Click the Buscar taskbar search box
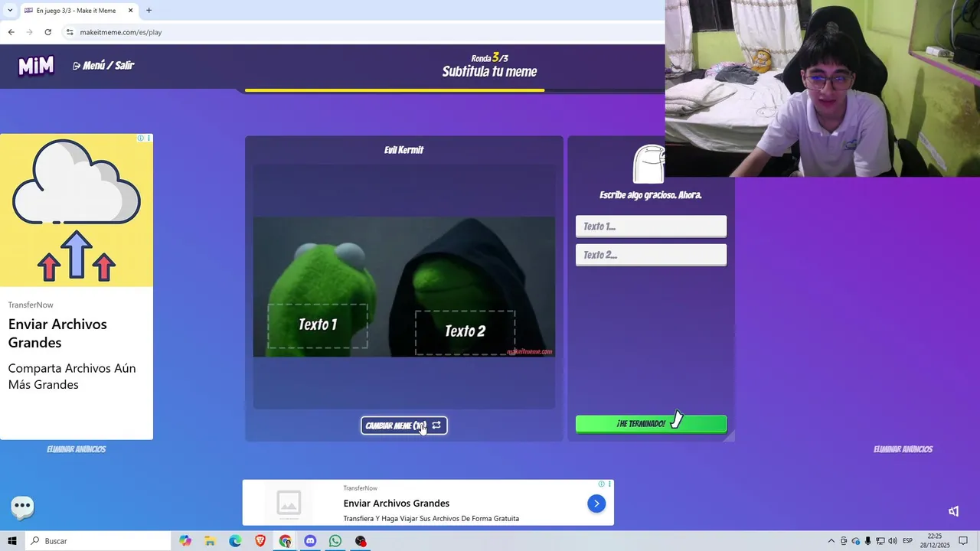This screenshot has height=551, width=980. pos(98,541)
